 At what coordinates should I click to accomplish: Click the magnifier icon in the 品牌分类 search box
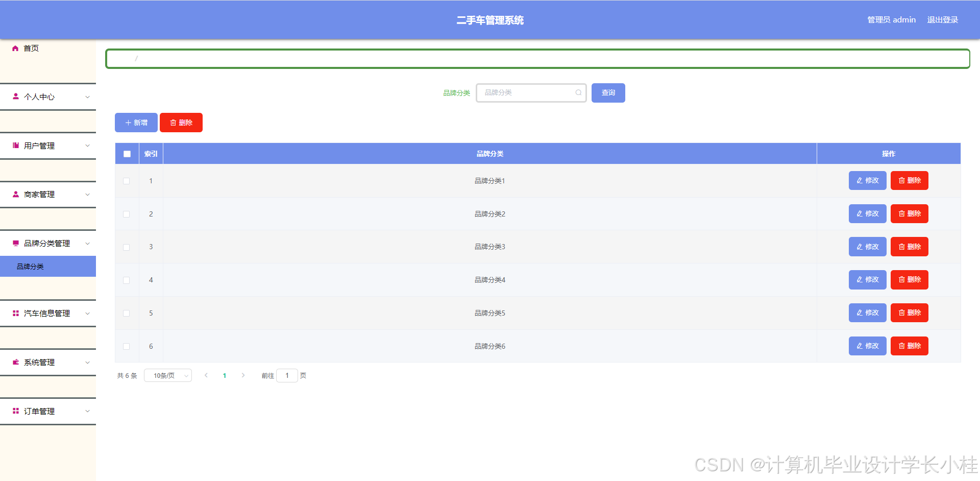pyautogui.click(x=578, y=92)
